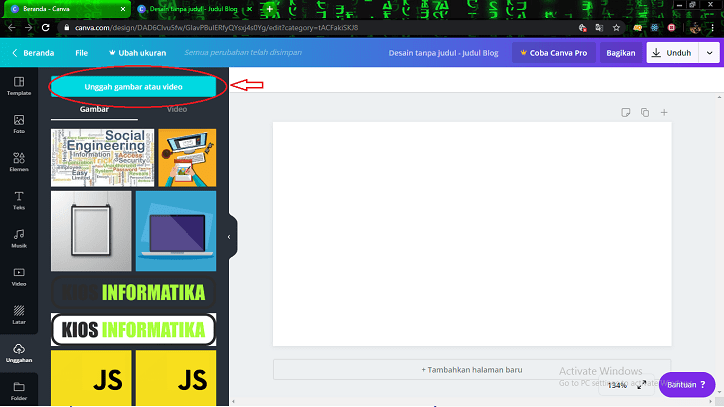Select the left yellow JS thumbnail
Screen dimensions: 724x407
click(x=91, y=378)
